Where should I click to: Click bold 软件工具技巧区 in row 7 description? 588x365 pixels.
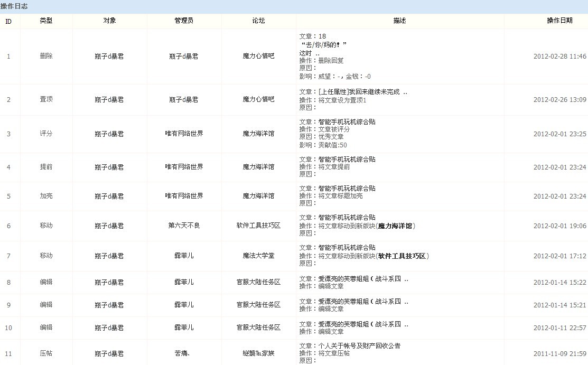(403, 256)
